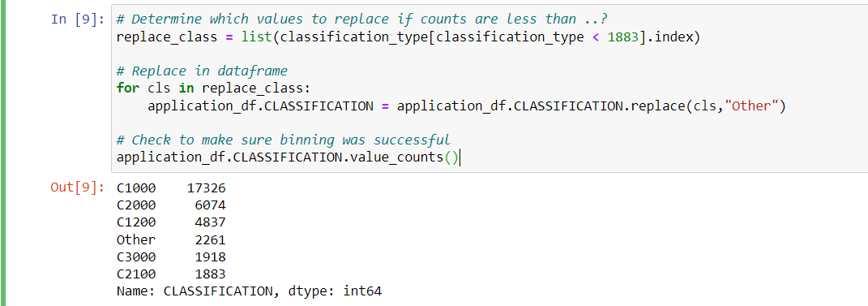Click the comment about binning check
Image resolution: width=868 pixels, height=306 pixels.
[x=284, y=140]
